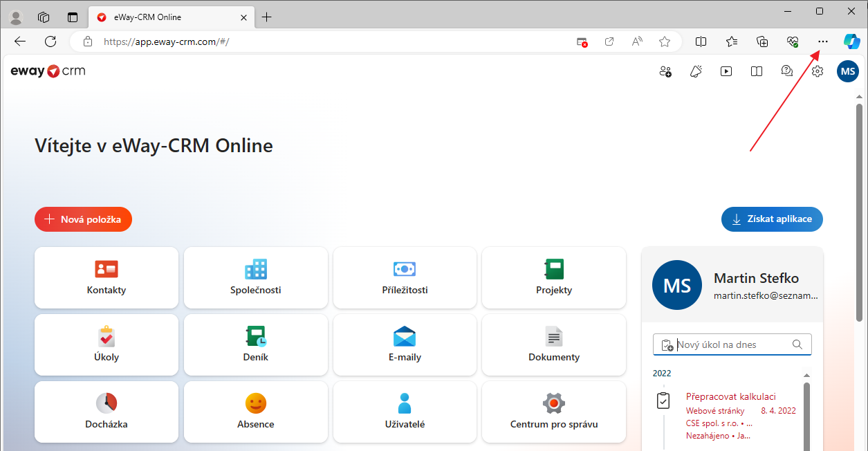Open the Centrum pro správu tile
868x451 pixels.
pyautogui.click(x=554, y=412)
